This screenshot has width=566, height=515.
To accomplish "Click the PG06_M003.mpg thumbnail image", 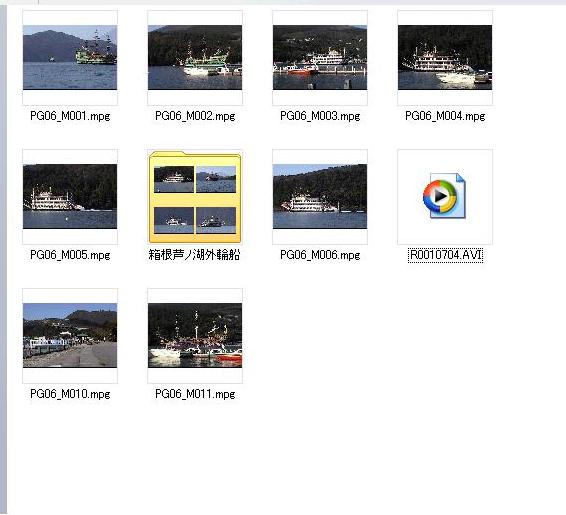I will (320, 57).
